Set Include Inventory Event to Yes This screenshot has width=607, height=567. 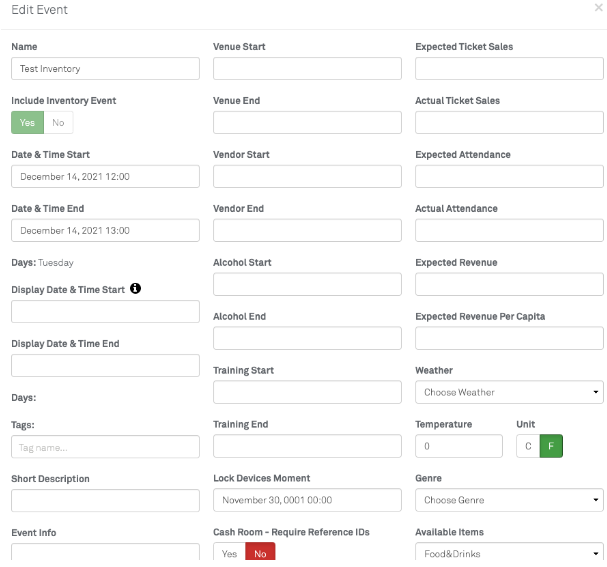coord(27,123)
